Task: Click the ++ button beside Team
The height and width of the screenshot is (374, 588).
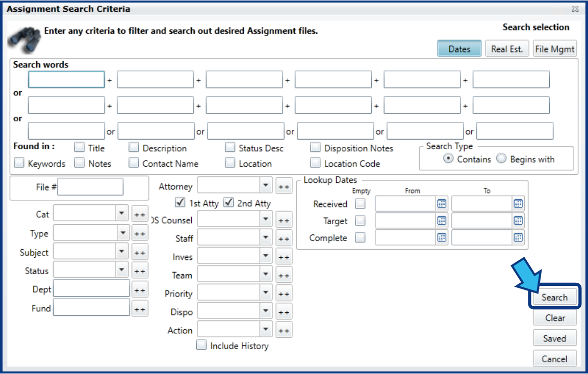Action: [284, 275]
